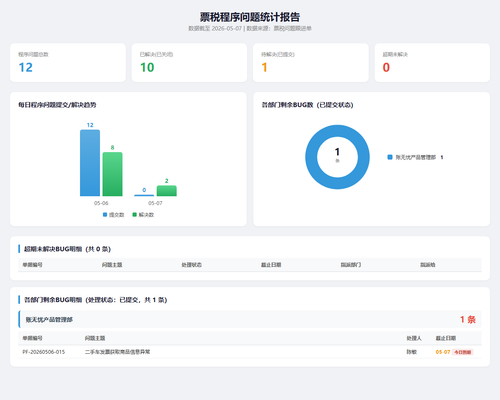The height and width of the screenshot is (400, 500).
Task: Click the department remaining BUG detail heading (共 1 条)
Action: [x=95, y=300]
